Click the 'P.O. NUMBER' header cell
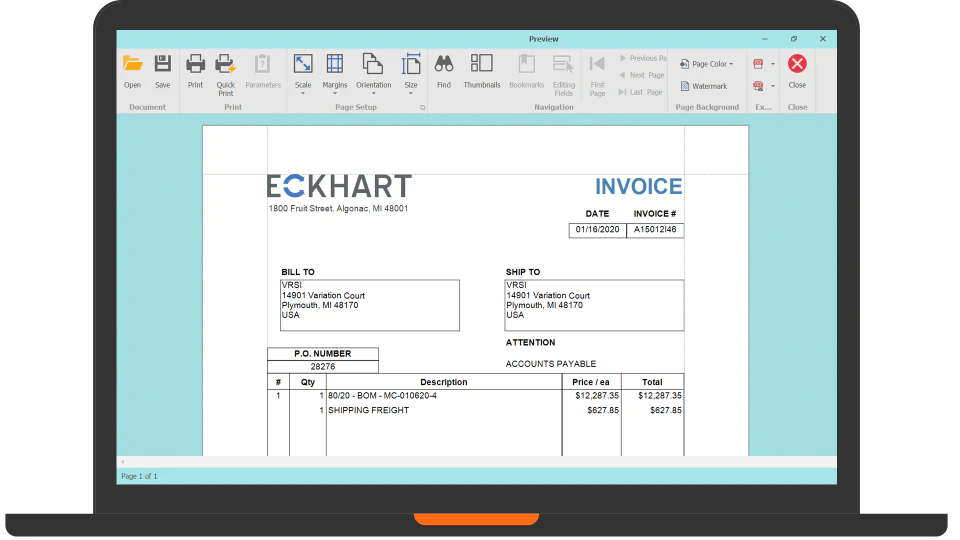The height and width of the screenshot is (540, 960). (x=323, y=354)
